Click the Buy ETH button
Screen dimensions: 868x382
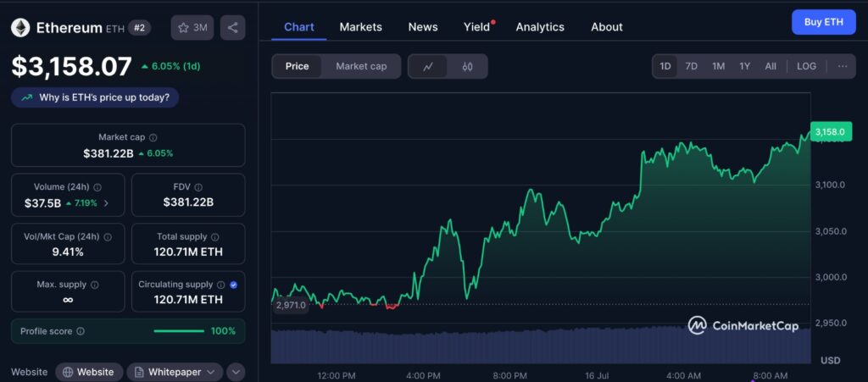[x=824, y=22]
